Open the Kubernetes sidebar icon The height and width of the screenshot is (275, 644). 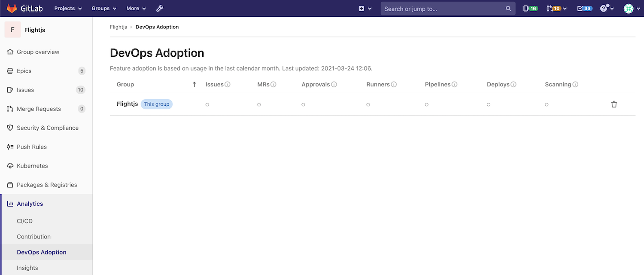pyautogui.click(x=9, y=165)
